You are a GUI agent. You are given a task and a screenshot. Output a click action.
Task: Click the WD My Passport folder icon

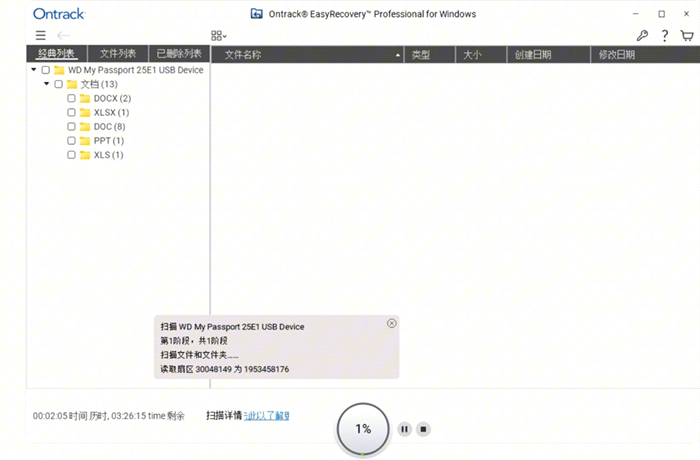(59, 70)
